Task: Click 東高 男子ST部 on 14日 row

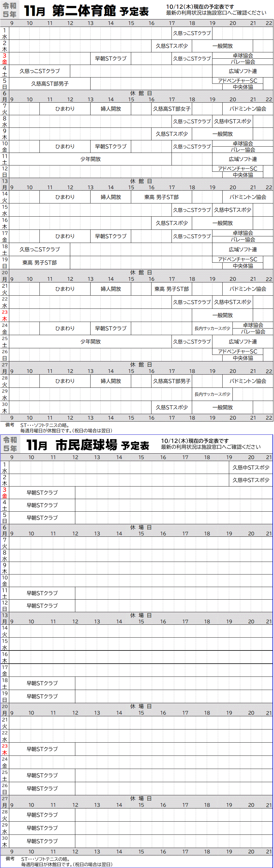Action: (x=161, y=197)
